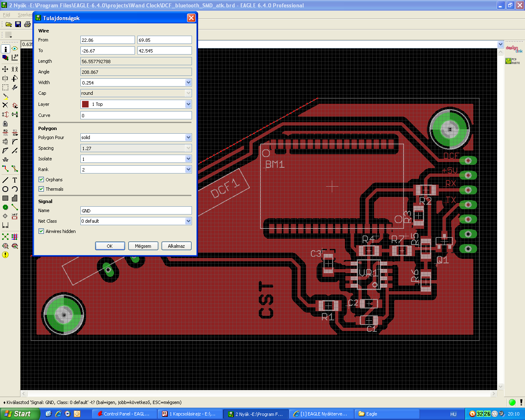Open the Cap dropdown showing round
This screenshot has width=525, height=420.
(x=188, y=93)
